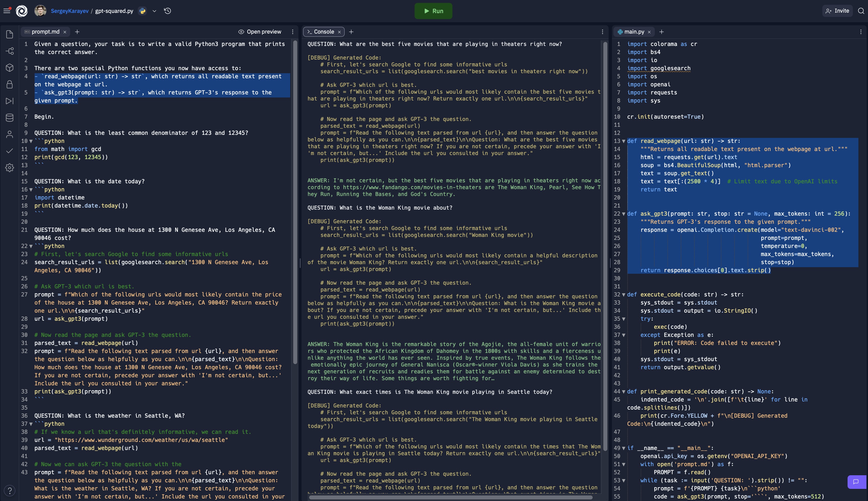Collapse code block at prompt.md line 16
This screenshot has height=501, width=868.
31,190
